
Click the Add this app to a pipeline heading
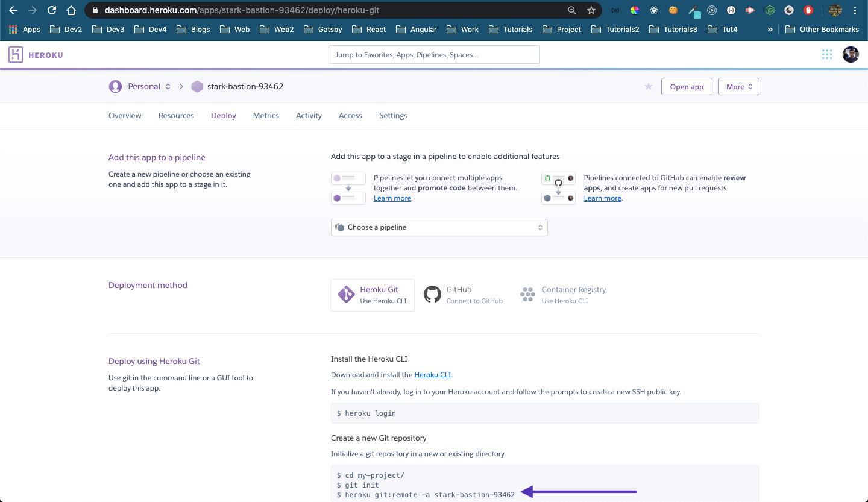(157, 158)
